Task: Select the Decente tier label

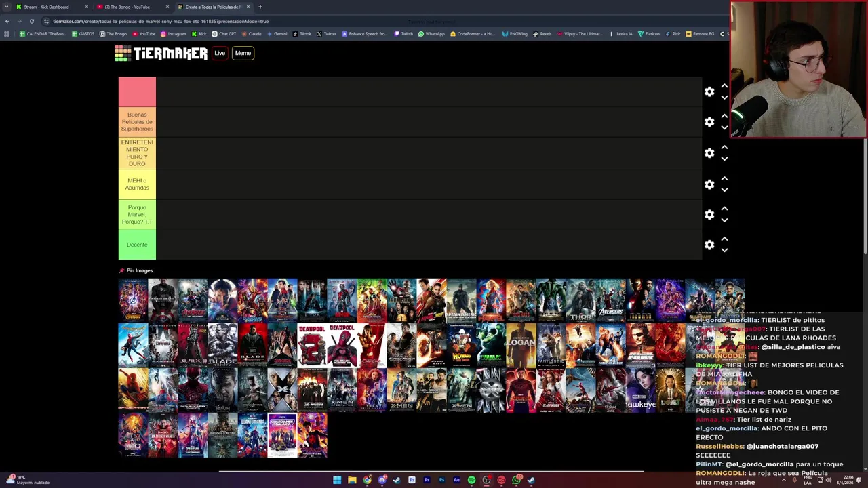Action: [x=137, y=245]
